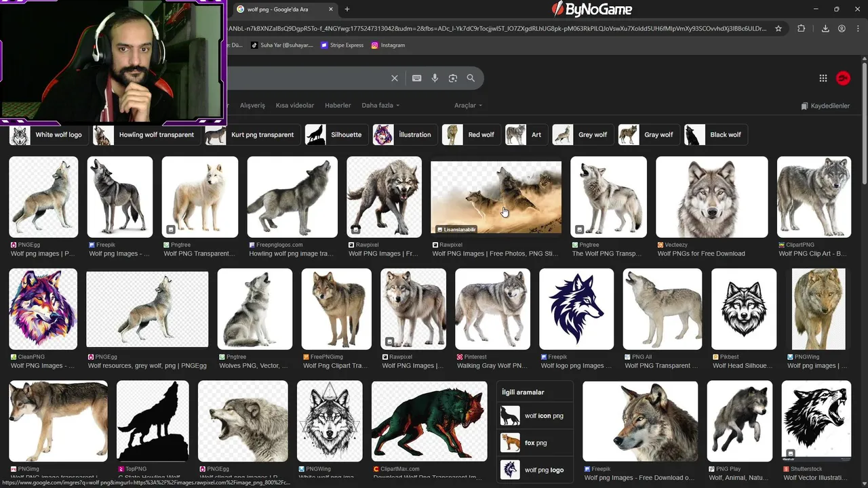Select the Art filter chip
This screenshot has width=868, height=488.
(x=526, y=135)
